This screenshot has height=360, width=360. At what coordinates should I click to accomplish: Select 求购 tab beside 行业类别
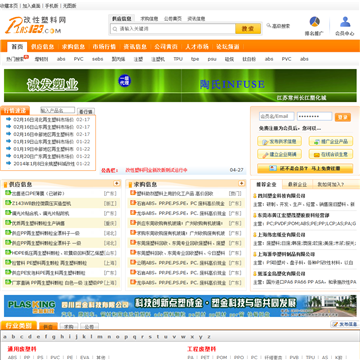[69, 326]
